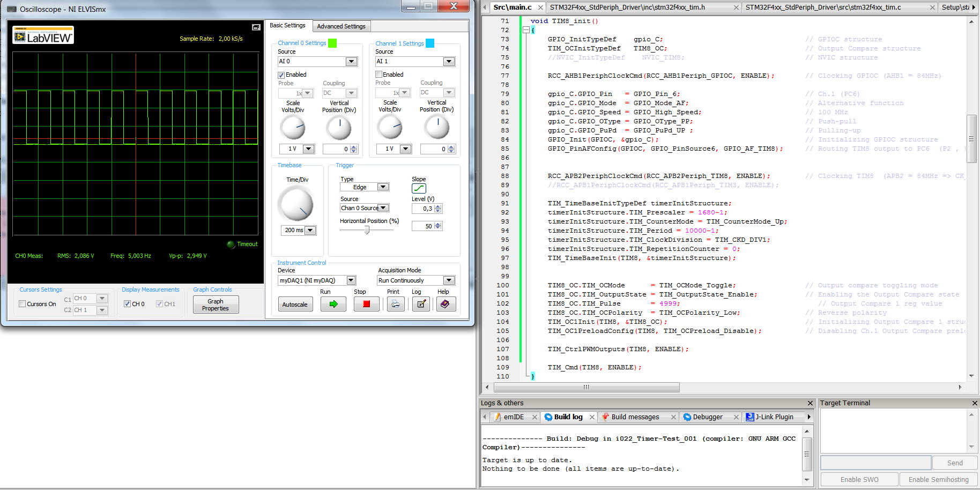
Task: Turn the Channel 0 Vertical Position knob
Action: pyautogui.click(x=339, y=128)
